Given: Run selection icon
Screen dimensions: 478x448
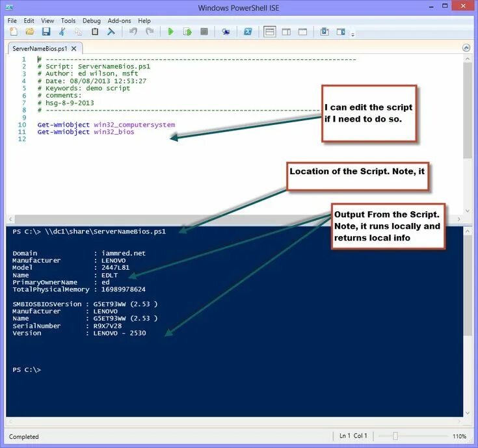Looking at the screenshot, I should pyautogui.click(x=187, y=32).
